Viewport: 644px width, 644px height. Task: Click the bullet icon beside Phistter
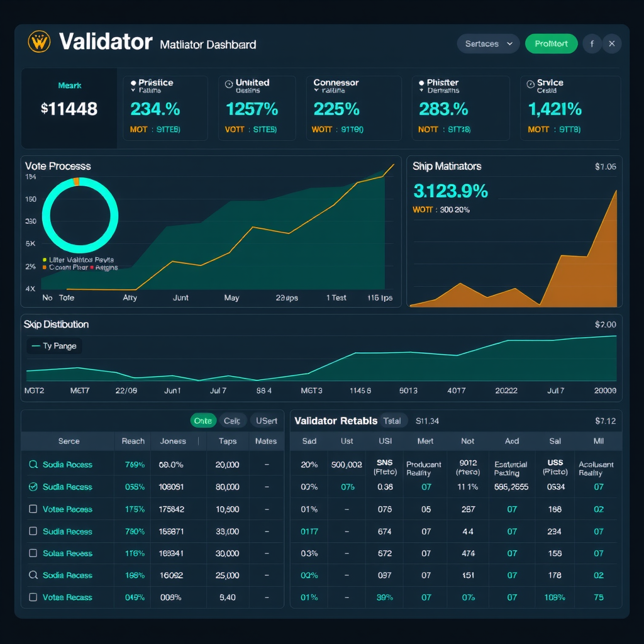421,83
